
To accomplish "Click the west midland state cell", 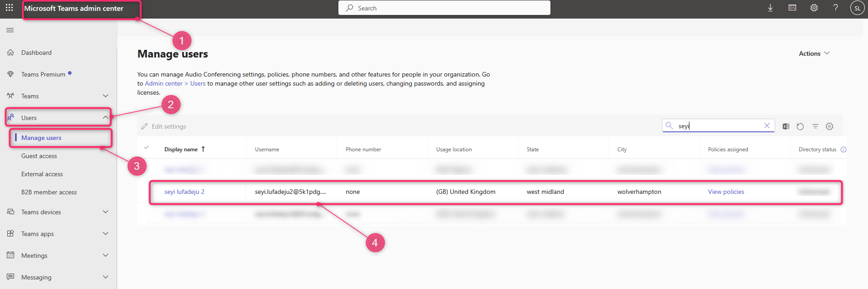I will click(545, 192).
